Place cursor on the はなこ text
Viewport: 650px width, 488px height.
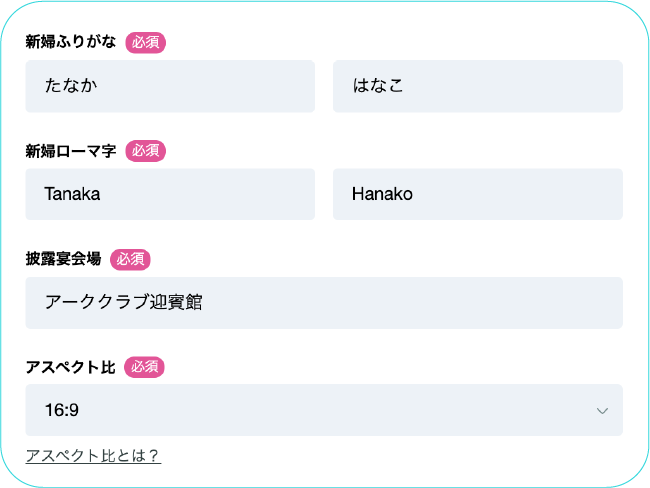coord(378,86)
